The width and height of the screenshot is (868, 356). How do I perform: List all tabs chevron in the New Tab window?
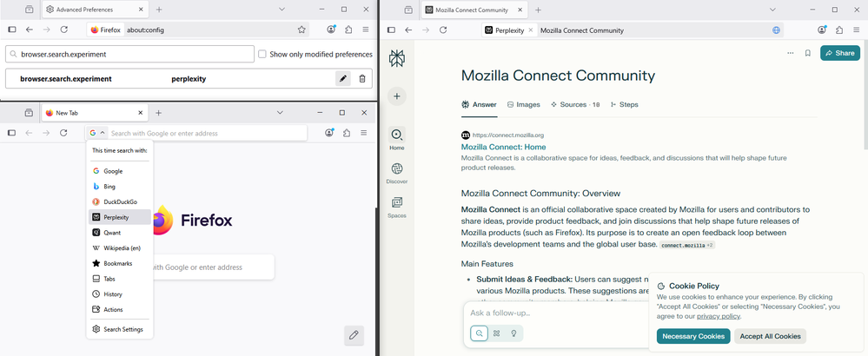tap(281, 113)
